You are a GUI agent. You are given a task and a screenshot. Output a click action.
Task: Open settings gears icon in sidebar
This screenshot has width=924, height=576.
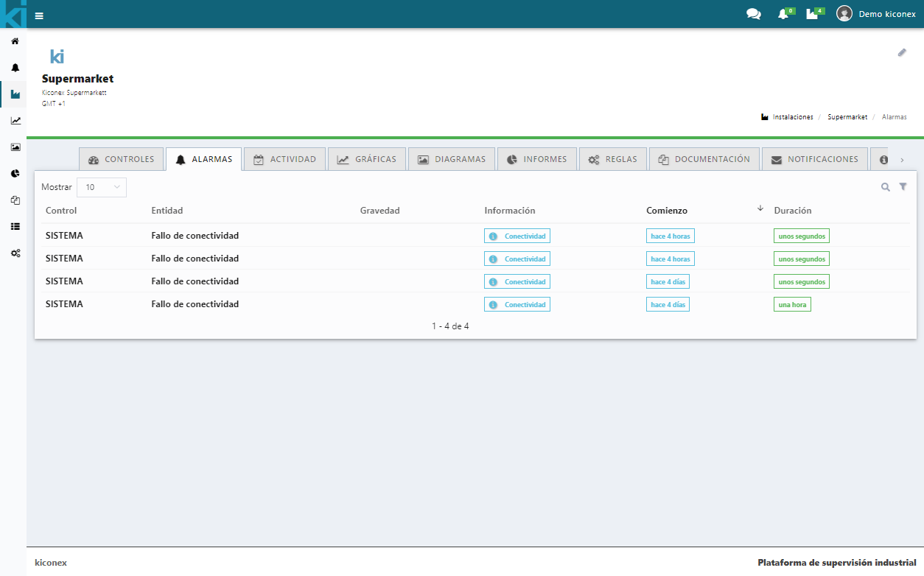pyautogui.click(x=15, y=253)
